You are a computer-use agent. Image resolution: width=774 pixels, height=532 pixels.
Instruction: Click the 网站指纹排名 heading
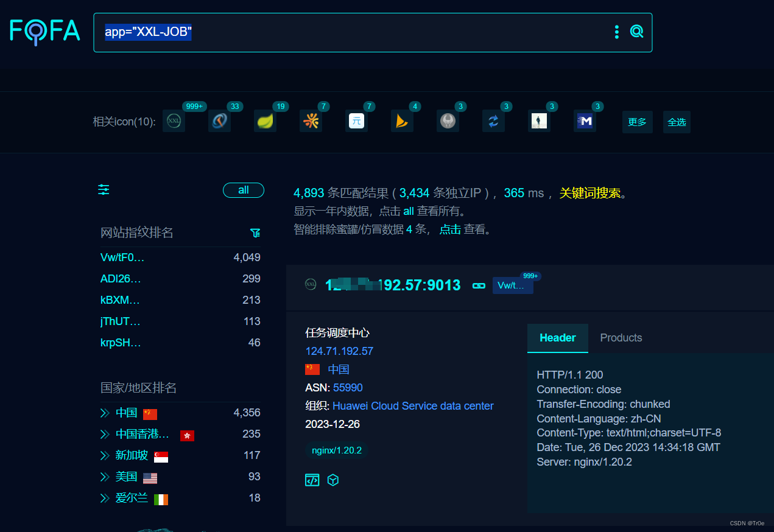pos(137,233)
